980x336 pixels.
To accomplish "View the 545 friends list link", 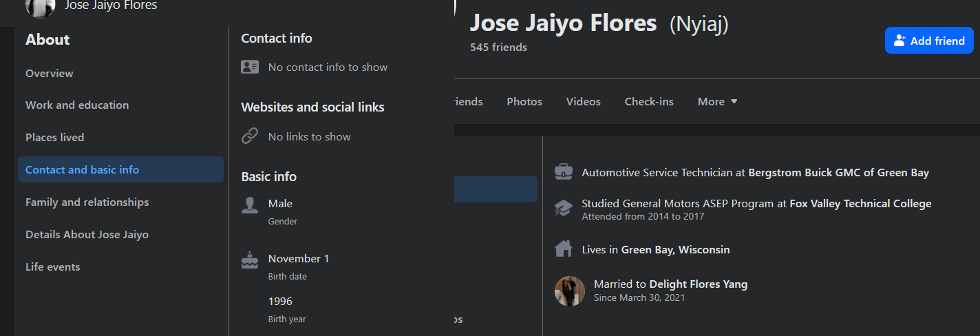I will click(x=498, y=48).
